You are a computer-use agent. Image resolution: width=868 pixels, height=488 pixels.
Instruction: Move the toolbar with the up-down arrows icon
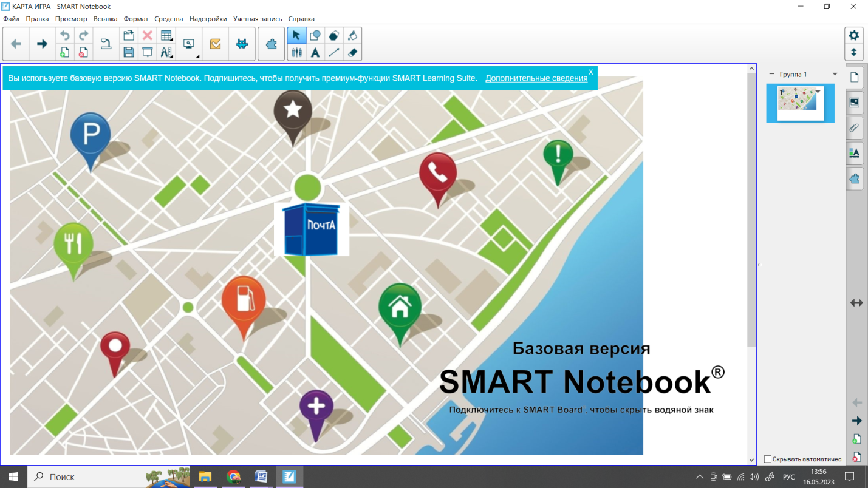pos(854,52)
